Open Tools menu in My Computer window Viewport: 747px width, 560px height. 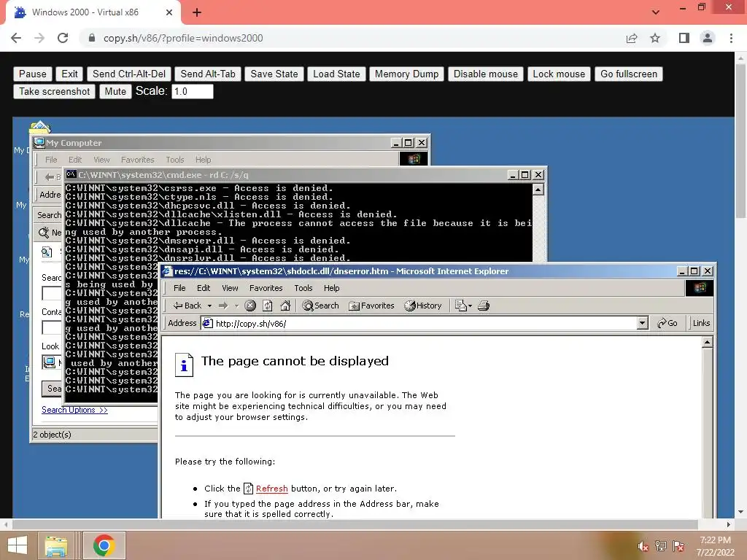point(174,160)
